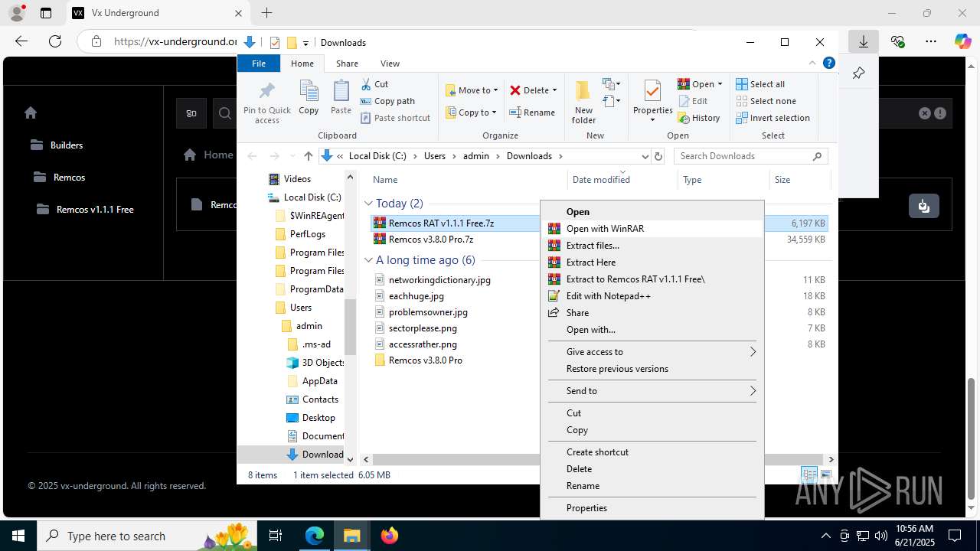Switch to Share ribbon tab

pos(347,64)
